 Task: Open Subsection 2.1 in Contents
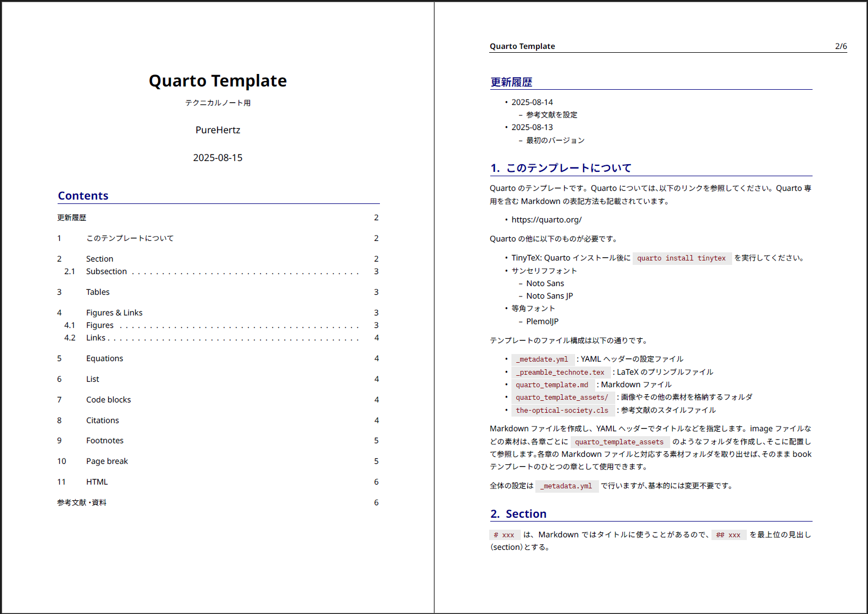coord(107,271)
